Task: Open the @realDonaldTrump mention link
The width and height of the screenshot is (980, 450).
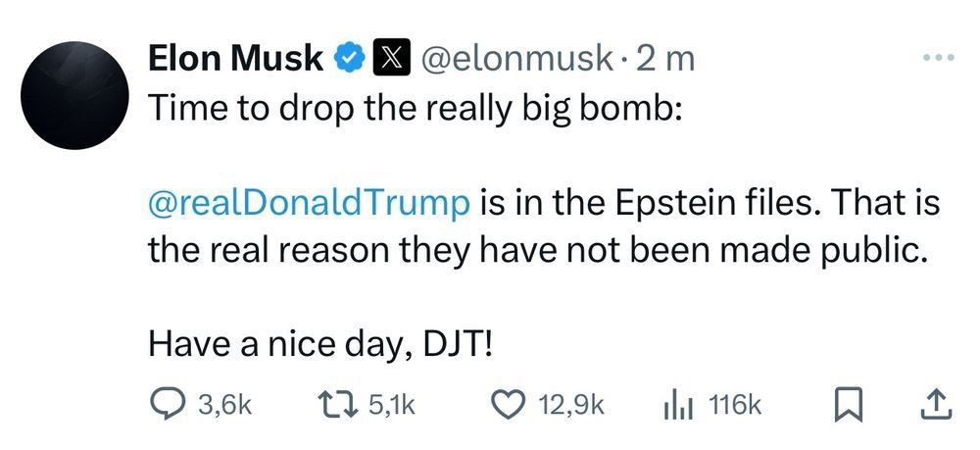Action: click(309, 204)
